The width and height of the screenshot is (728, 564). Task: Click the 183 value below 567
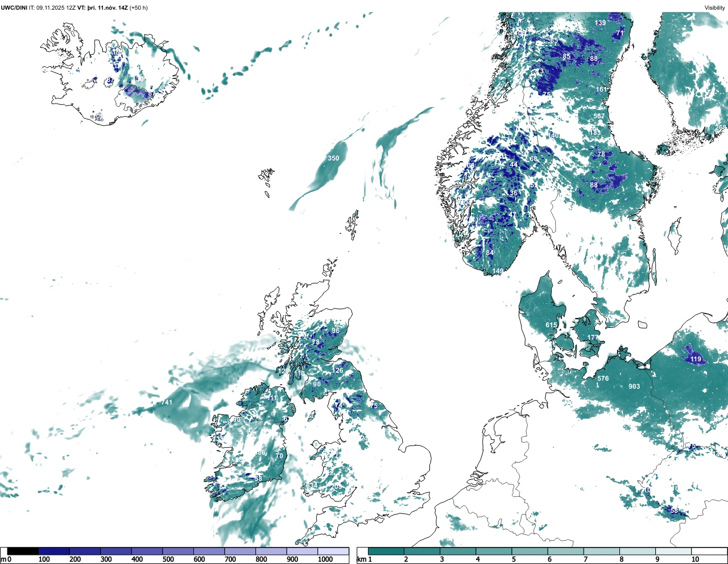point(595,133)
